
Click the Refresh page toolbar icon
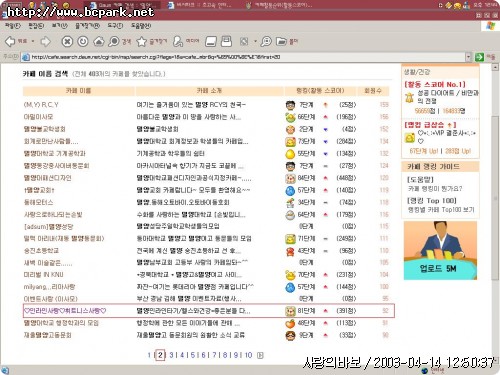pos(83,41)
